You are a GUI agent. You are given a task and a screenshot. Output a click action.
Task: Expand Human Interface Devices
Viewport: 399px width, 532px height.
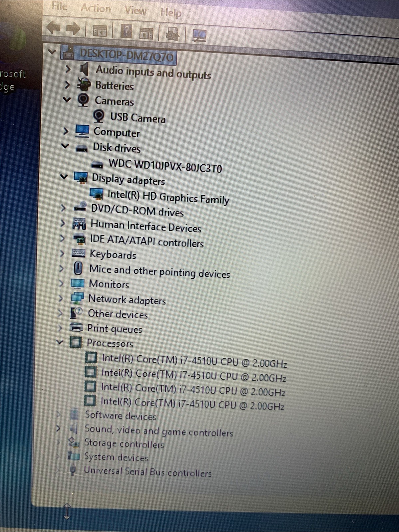click(x=62, y=223)
